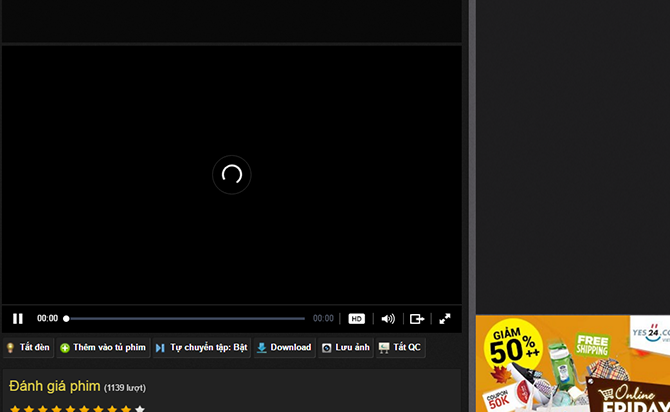Click Lưu ảnh to save snapshot
Screen dimensions: 670x412
[x=346, y=348]
